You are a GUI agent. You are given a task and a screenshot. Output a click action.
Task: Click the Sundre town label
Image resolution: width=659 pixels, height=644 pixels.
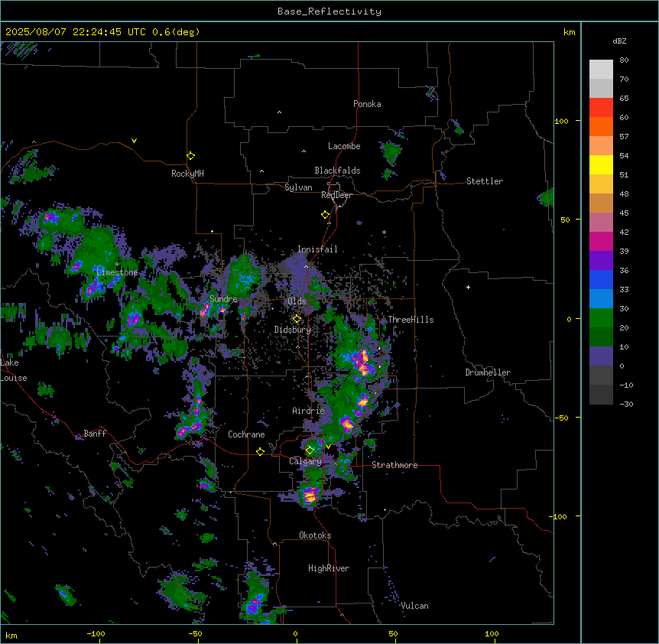tap(223, 299)
